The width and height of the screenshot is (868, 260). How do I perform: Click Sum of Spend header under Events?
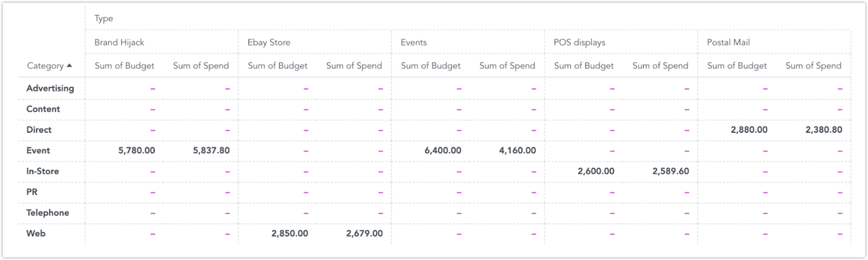(x=507, y=66)
